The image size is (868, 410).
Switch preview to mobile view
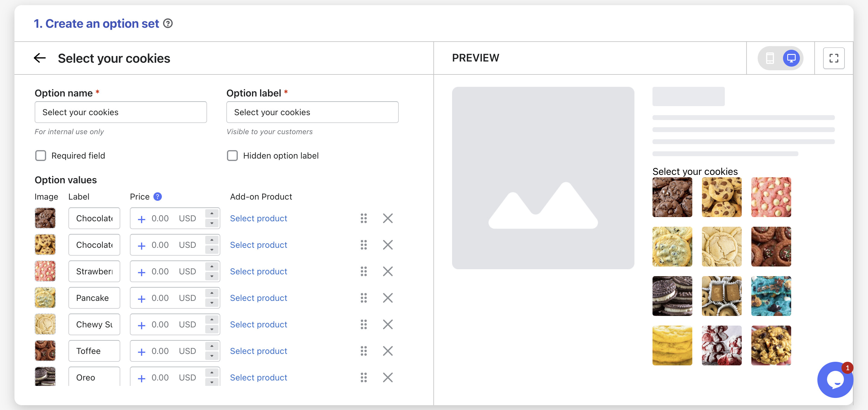770,58
